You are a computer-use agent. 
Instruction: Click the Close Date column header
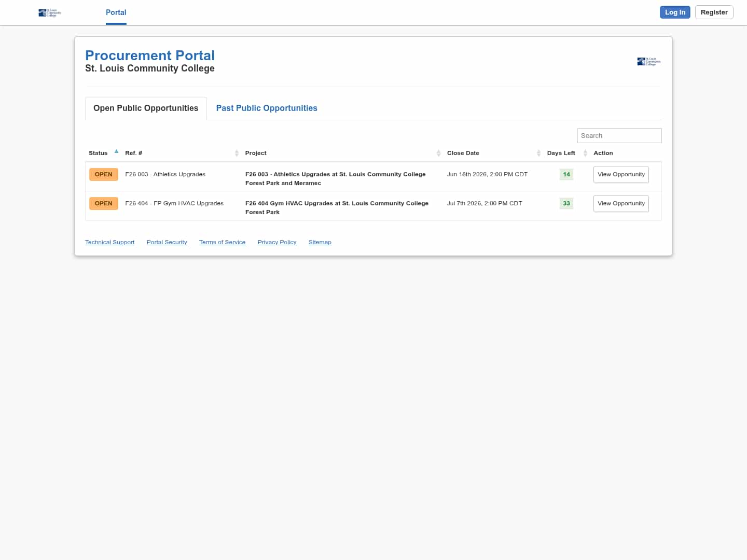[463, 153]
